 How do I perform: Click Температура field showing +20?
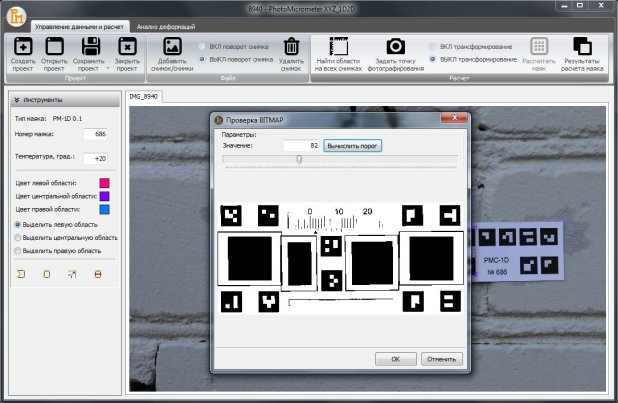[96, 159]
